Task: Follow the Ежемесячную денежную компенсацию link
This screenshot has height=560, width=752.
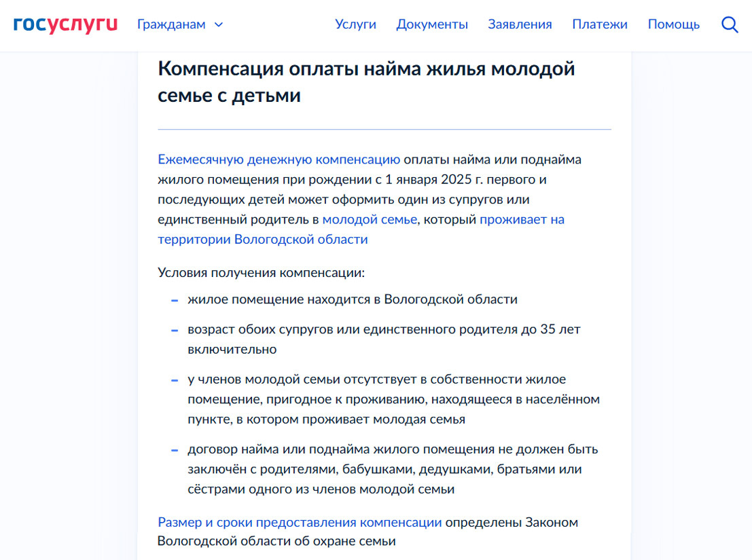Action: (277, 159)
